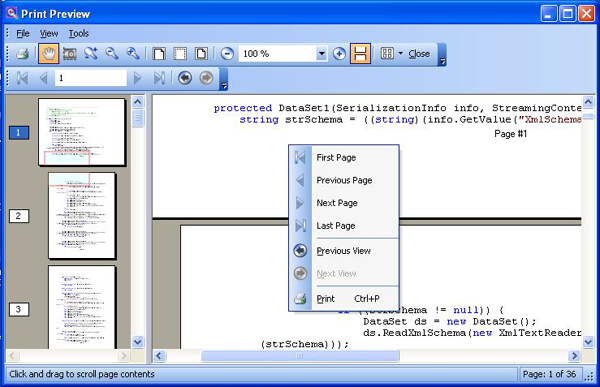Click thumbnail panel scroll down arrow

click(x=138, y=341)
